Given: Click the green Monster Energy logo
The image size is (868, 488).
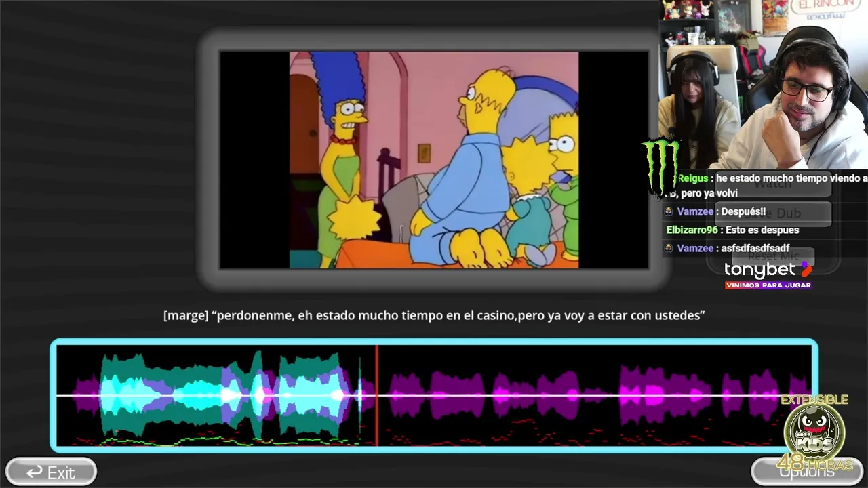Looking at the screenshot, I should click(661, 166).
